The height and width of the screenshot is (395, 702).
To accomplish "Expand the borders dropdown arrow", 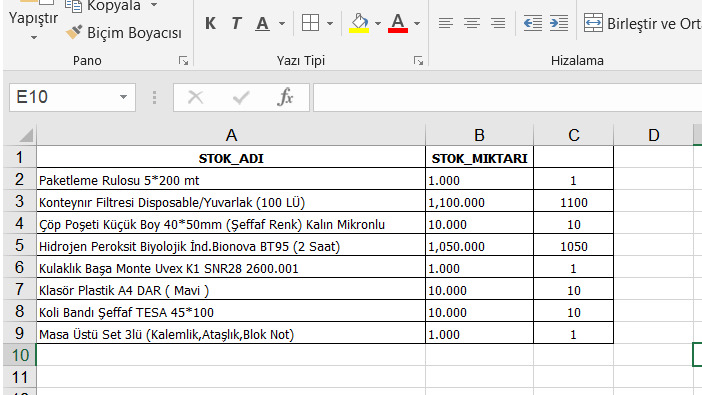I will (330, 23).
